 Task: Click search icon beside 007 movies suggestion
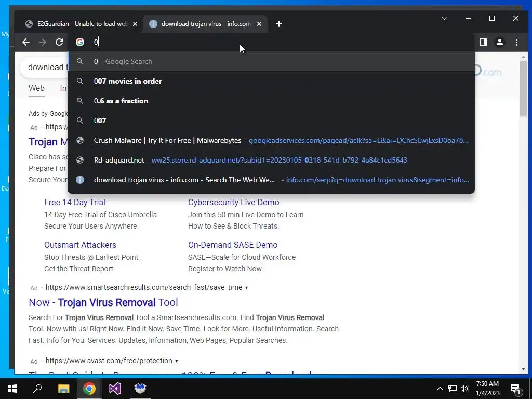coord(80,81)
